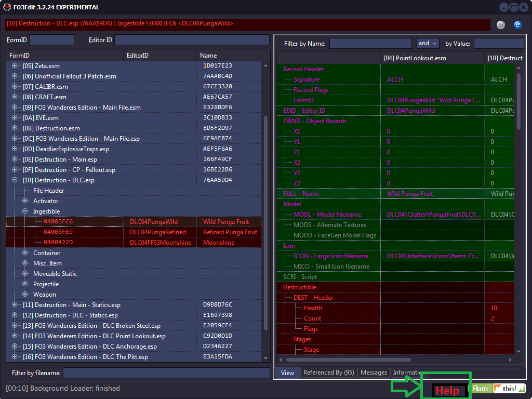This screenshot has width=532, height=399.
Task: Click the [04] PointLookout.esm column header
Action: pyautogui.click(x=432, y=58)
